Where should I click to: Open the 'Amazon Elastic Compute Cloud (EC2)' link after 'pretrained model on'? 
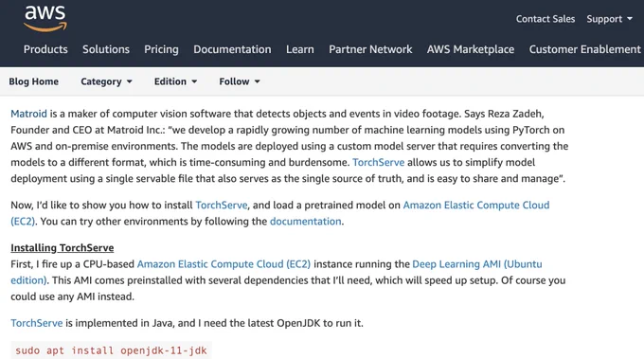(476, 205)
